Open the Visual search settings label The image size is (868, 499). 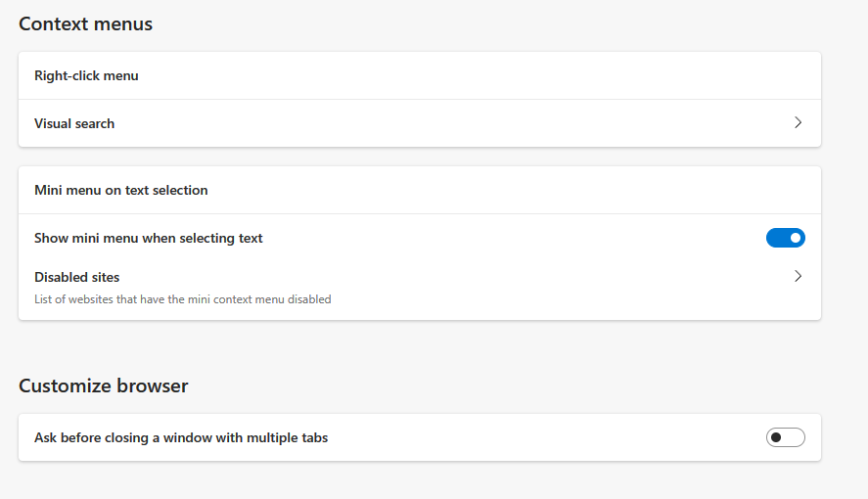point(74,123)
